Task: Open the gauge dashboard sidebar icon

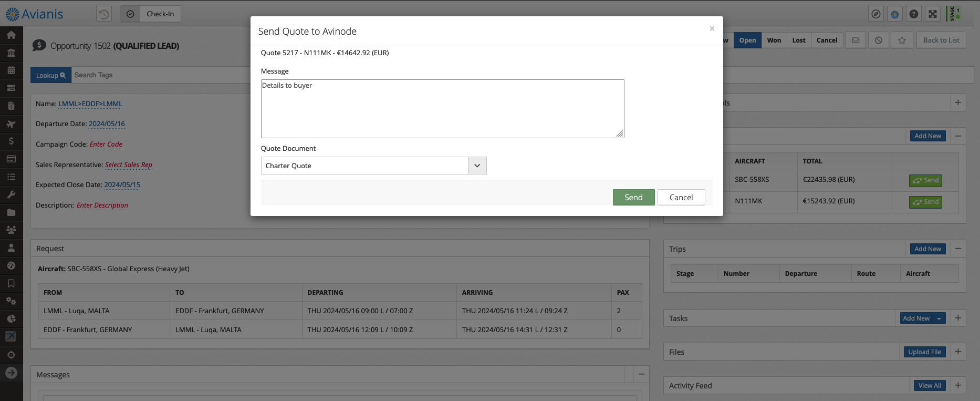Action: (11, 265)
